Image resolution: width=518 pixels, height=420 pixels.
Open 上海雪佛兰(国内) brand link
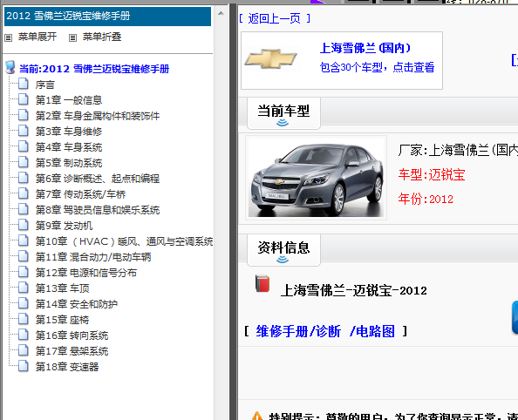(x=365, y=48)
